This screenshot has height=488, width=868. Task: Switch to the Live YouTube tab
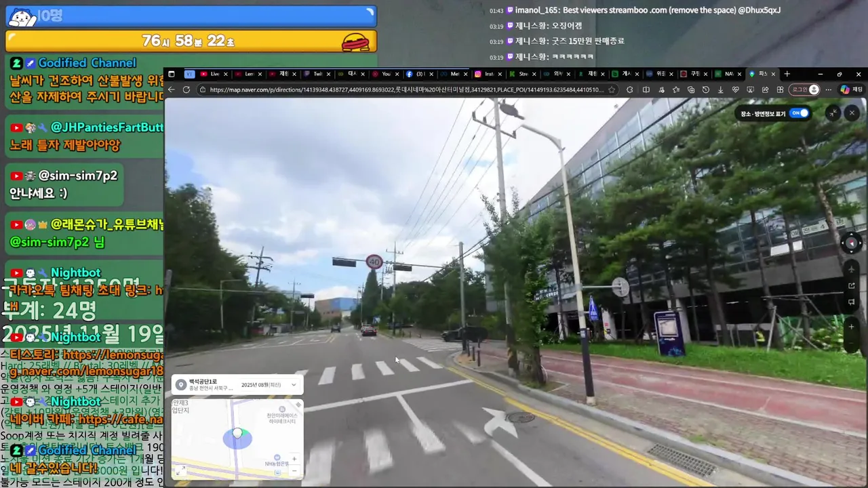coord(215,74)
